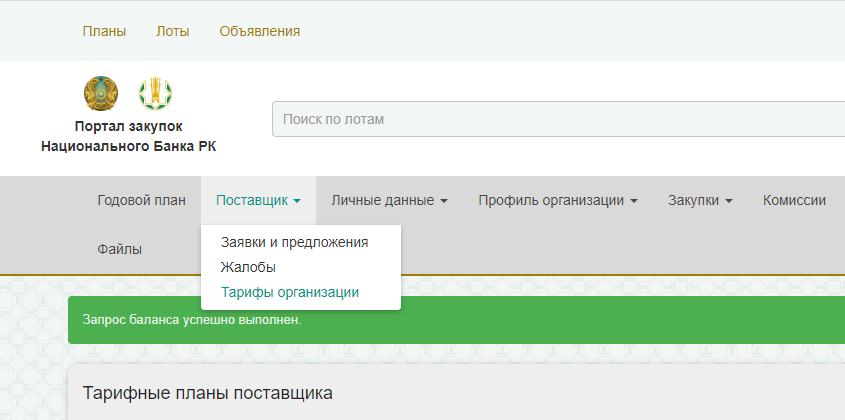Go to the Годовой план page
Viewport: 845px width, 420px height.
coord(141,200)
